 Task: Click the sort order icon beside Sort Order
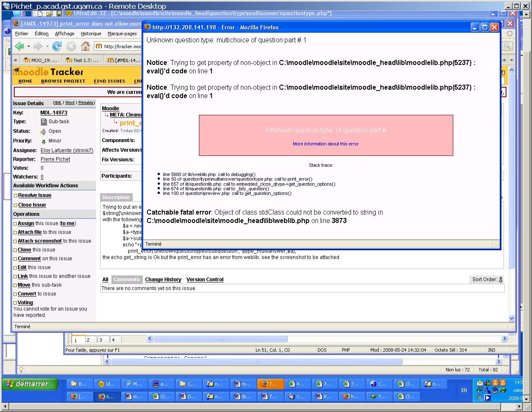501,280
